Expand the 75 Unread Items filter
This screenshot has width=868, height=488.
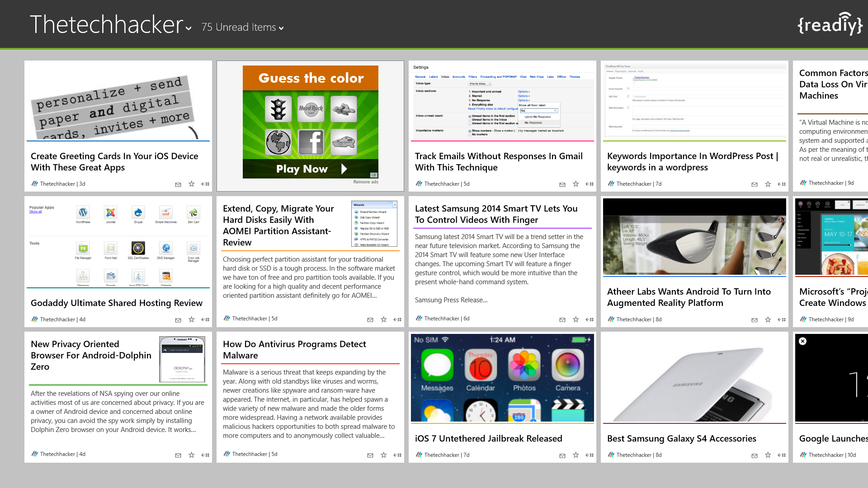tap(243, 28)
